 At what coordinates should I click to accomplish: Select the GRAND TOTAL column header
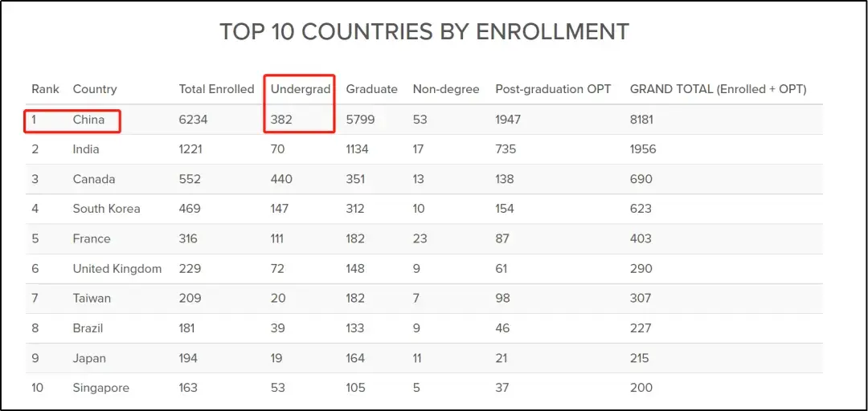click(x=718, y=89)
